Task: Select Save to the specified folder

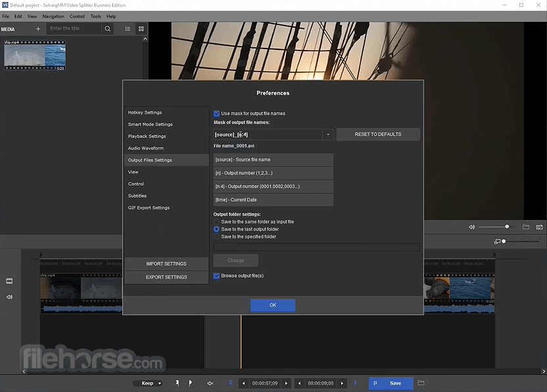Action: tap(217, 236)
